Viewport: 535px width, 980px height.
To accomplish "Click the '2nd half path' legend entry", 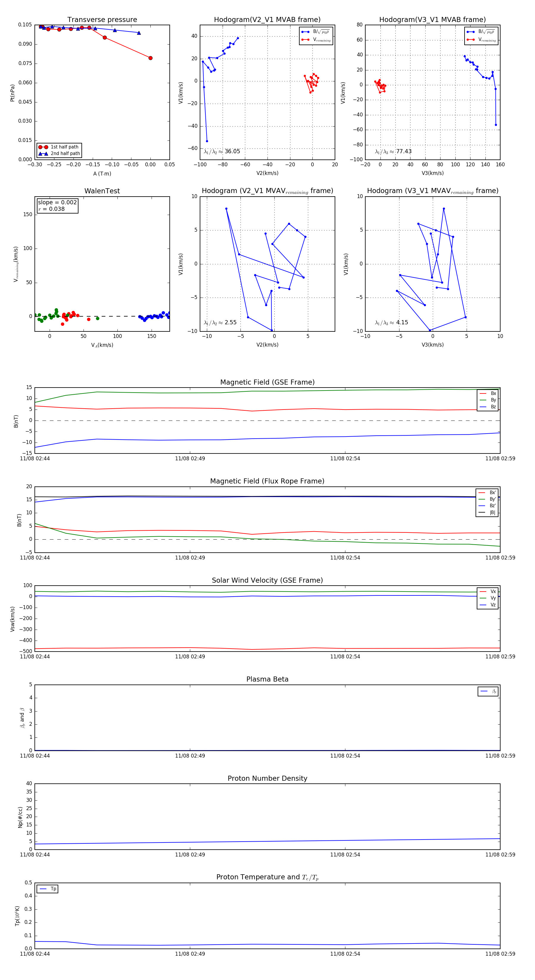I will (59, 154).
